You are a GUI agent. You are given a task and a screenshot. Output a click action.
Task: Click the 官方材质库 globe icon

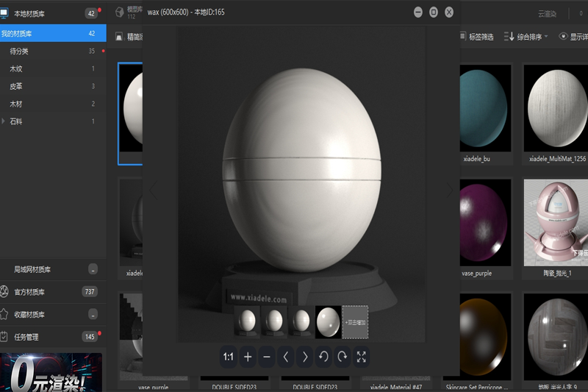4,291
